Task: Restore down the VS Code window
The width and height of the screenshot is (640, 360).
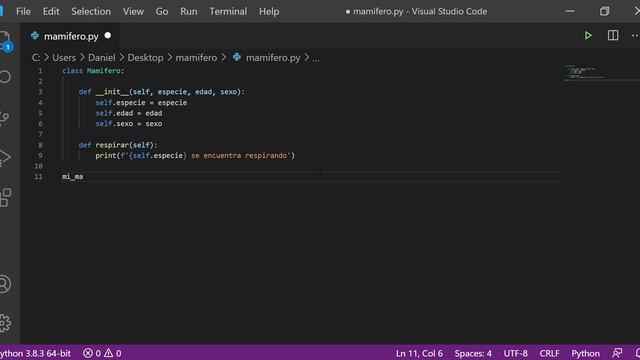Action: click(x=604, y=11)
